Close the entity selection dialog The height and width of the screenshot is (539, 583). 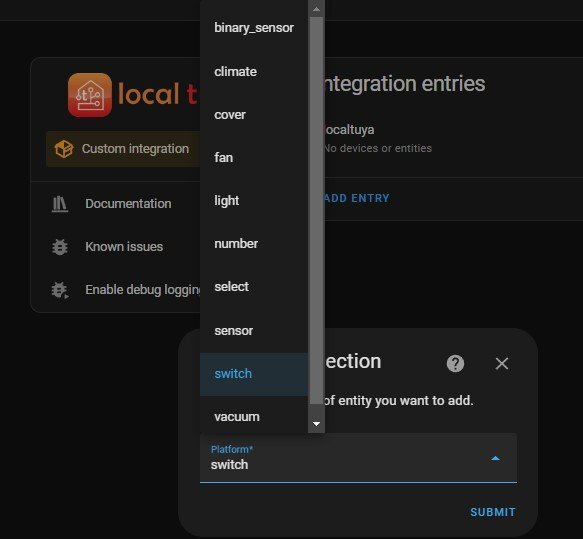pos(502,363)
